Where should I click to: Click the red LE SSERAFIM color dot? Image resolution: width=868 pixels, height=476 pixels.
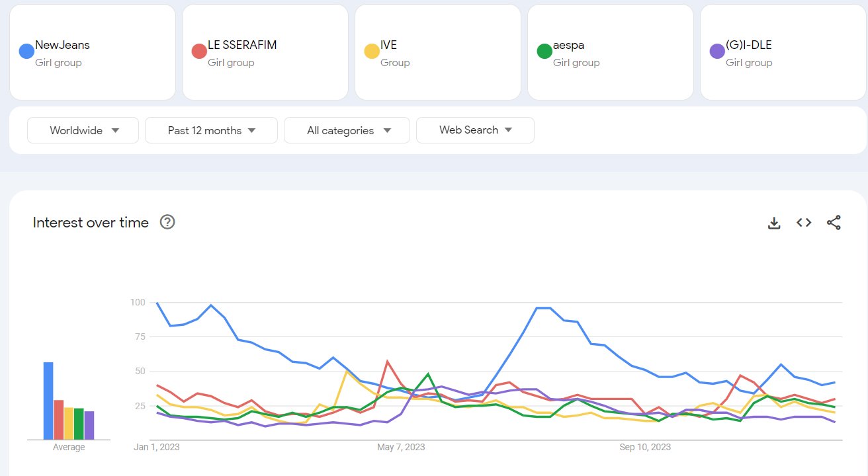coord(199,51)
